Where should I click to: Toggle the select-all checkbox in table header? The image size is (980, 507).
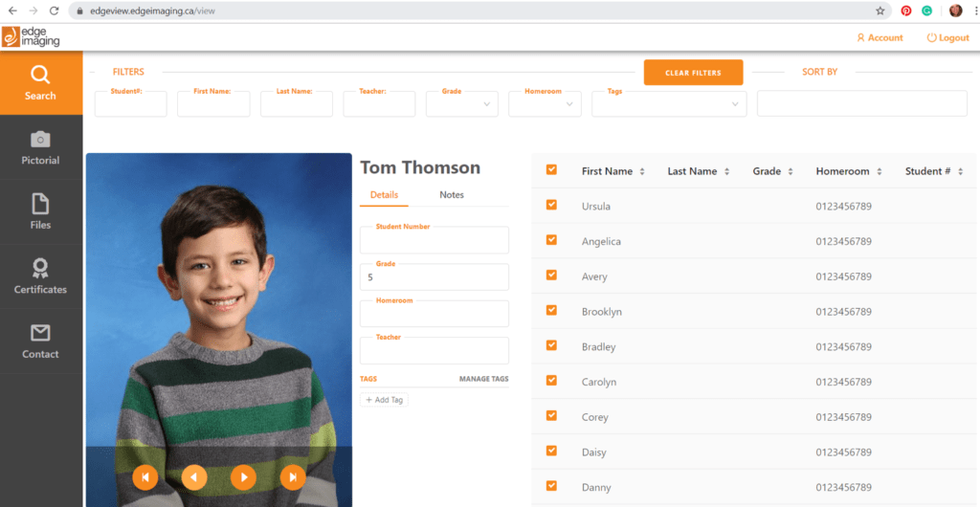click(x=551, y=169)
